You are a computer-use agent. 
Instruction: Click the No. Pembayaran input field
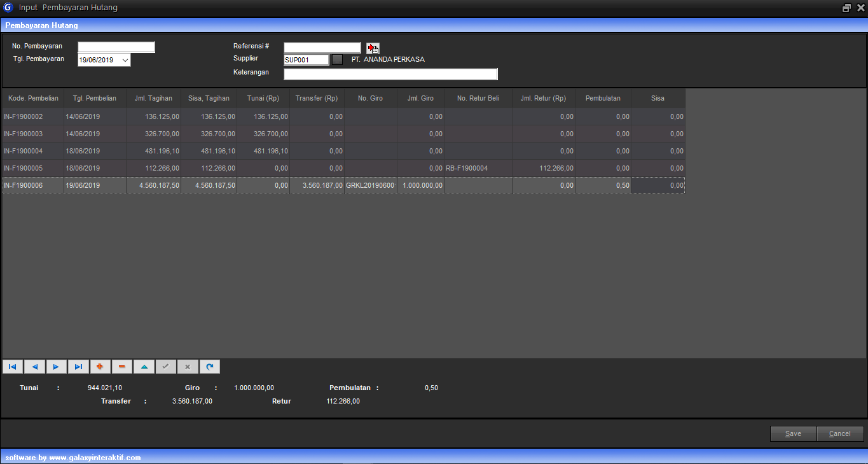[x=116, y=47]
